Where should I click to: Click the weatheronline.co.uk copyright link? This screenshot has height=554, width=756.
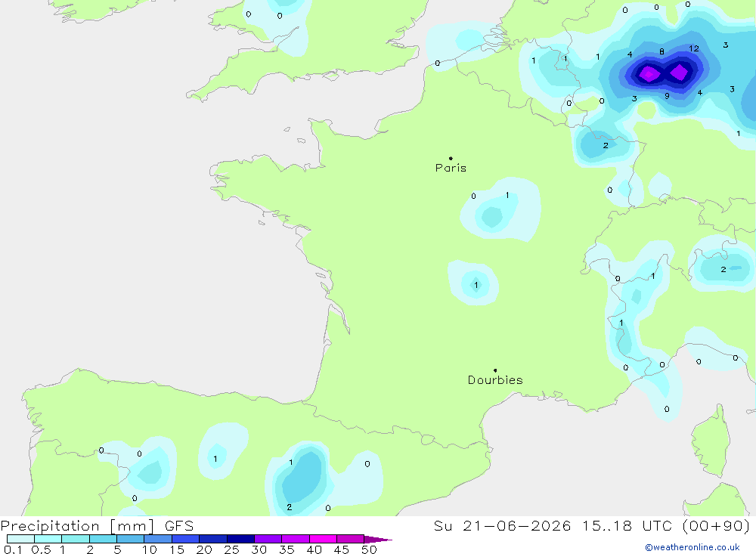click(x=692, y=547)
